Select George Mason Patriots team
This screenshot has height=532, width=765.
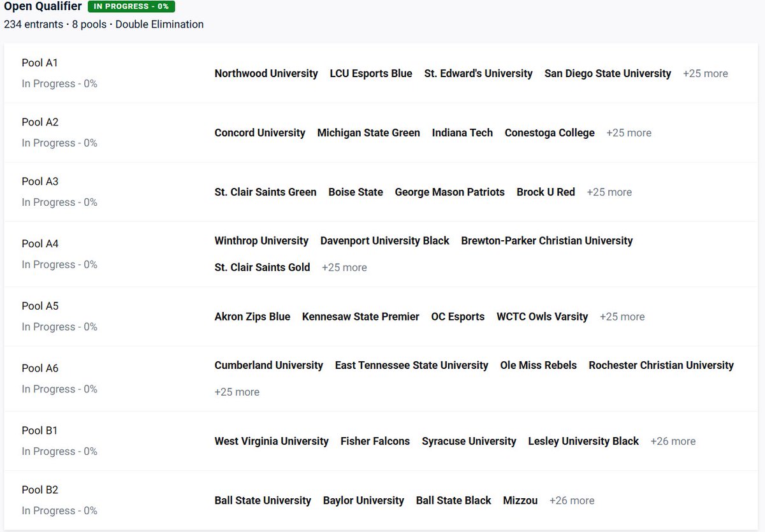(x=449, y=192)
